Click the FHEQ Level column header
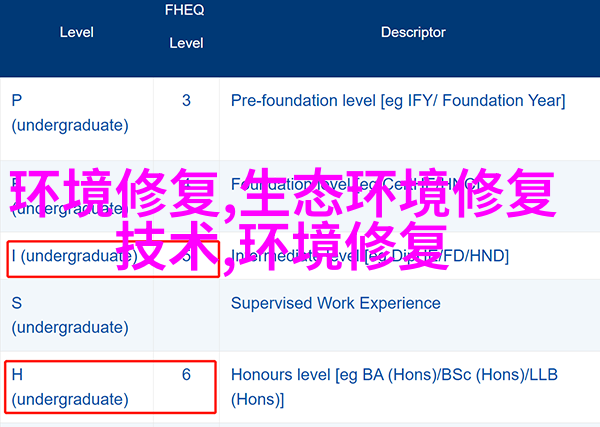 pyautogui.click(x=185, y=26)
